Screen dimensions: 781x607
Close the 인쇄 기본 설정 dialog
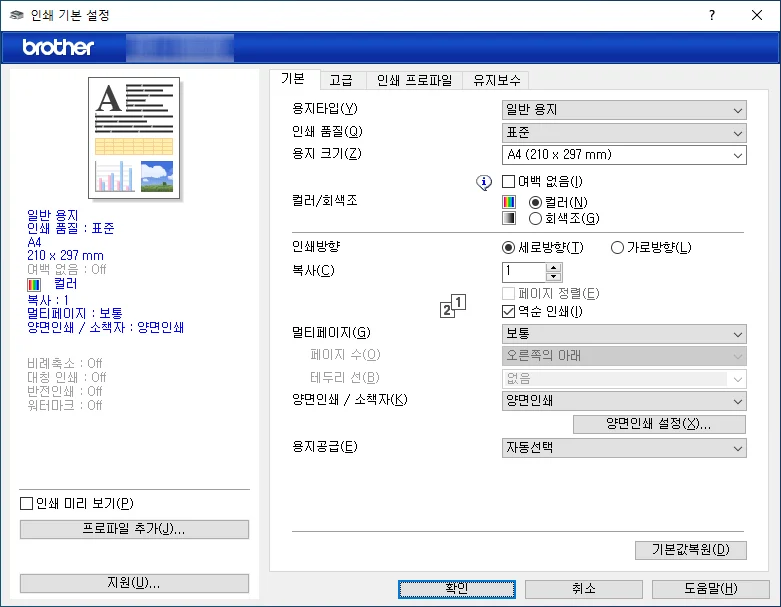click(757, 15)
